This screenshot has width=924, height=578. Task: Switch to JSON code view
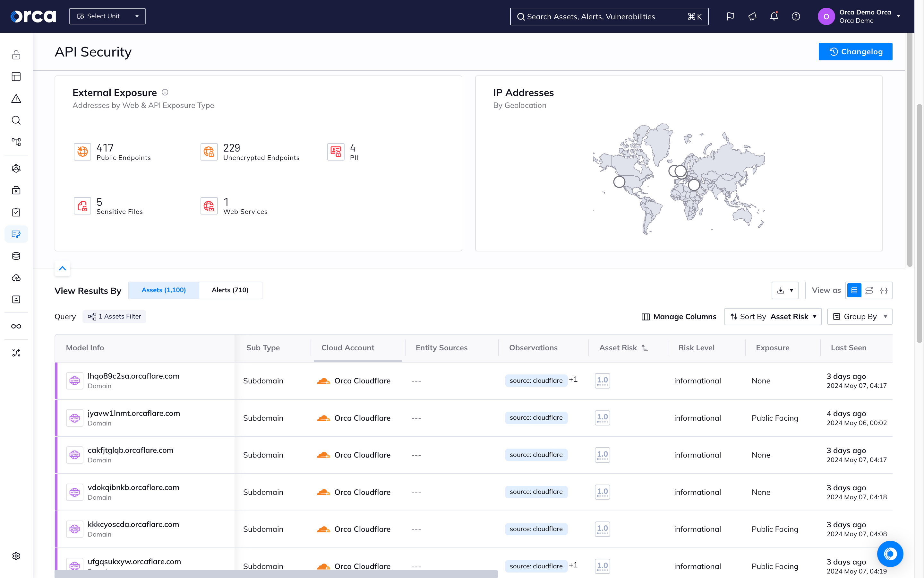tap(884, 291)
